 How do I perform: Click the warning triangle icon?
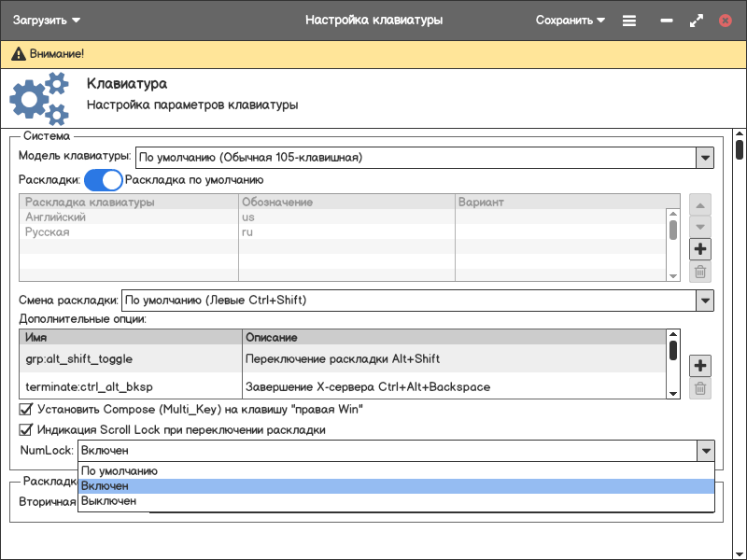point(19,54)
